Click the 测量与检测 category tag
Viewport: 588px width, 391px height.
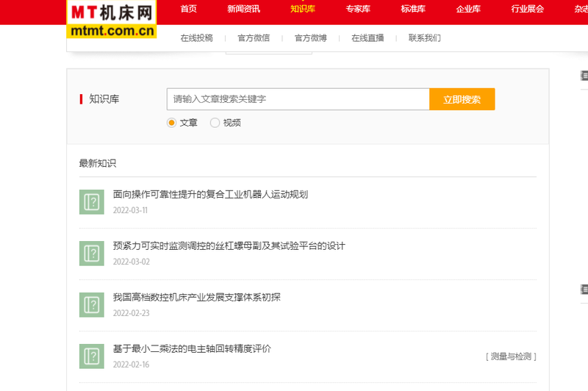(x=511, y=356)
